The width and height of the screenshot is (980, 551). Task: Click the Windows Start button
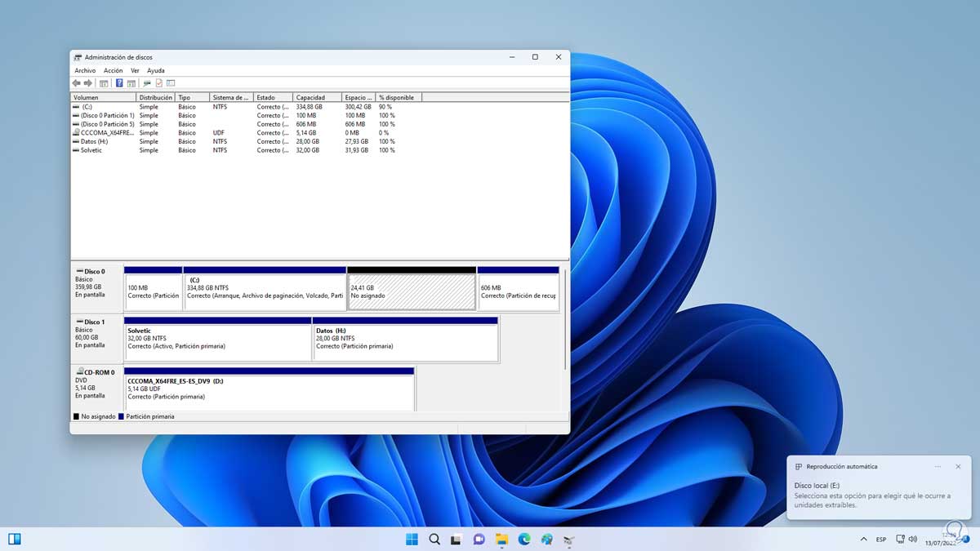(412, 540)
